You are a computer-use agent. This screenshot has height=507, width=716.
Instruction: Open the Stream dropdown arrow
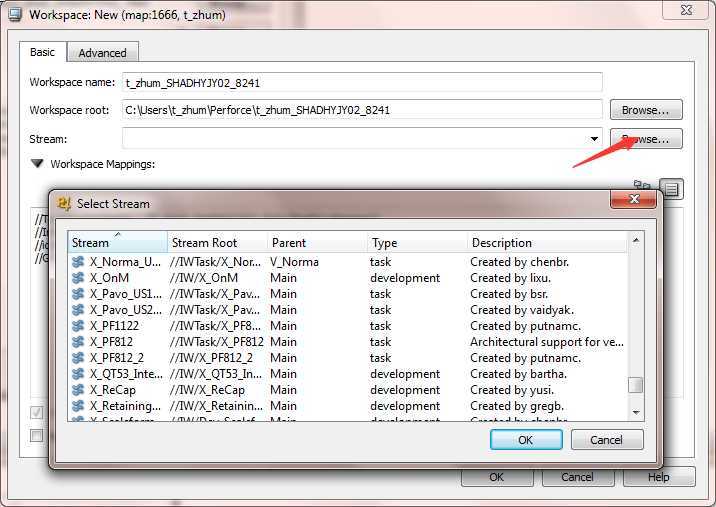tap(594, 139)
